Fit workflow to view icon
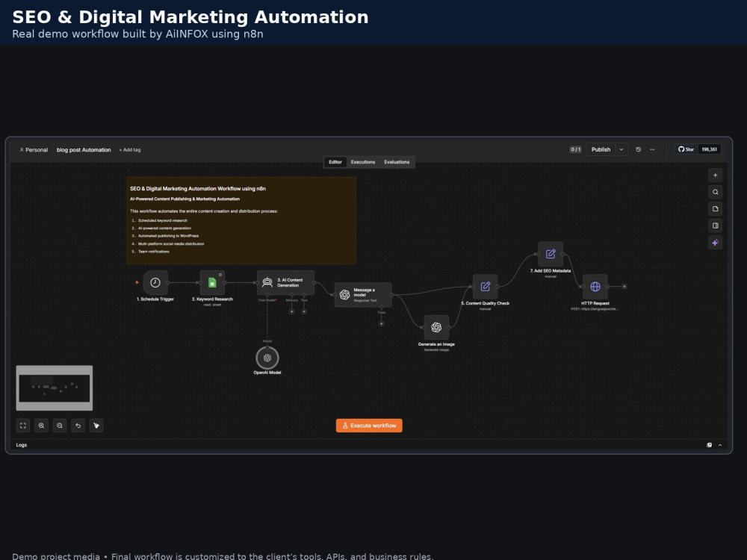The height and width of the screenshot is (560, 747). click(23, 426)
